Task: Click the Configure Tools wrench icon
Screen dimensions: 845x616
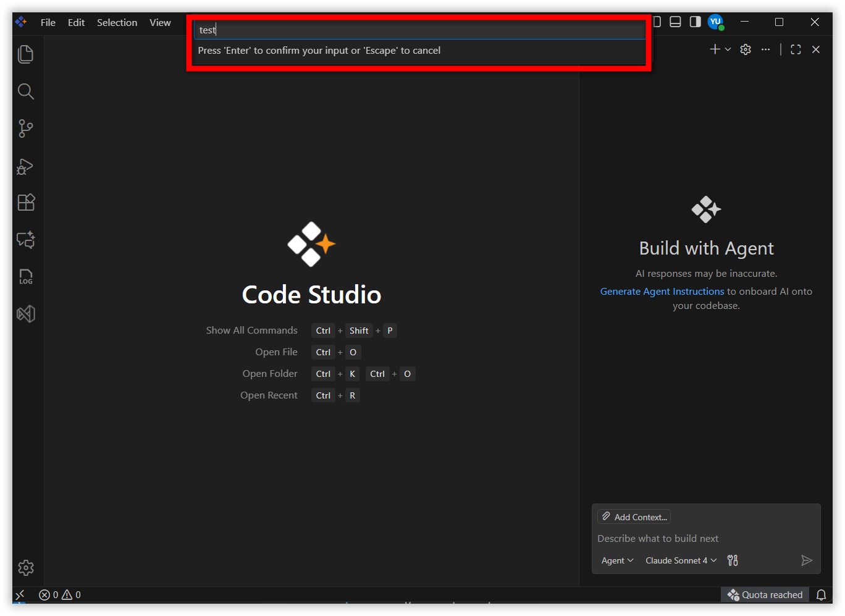Action: click(733, 560)
